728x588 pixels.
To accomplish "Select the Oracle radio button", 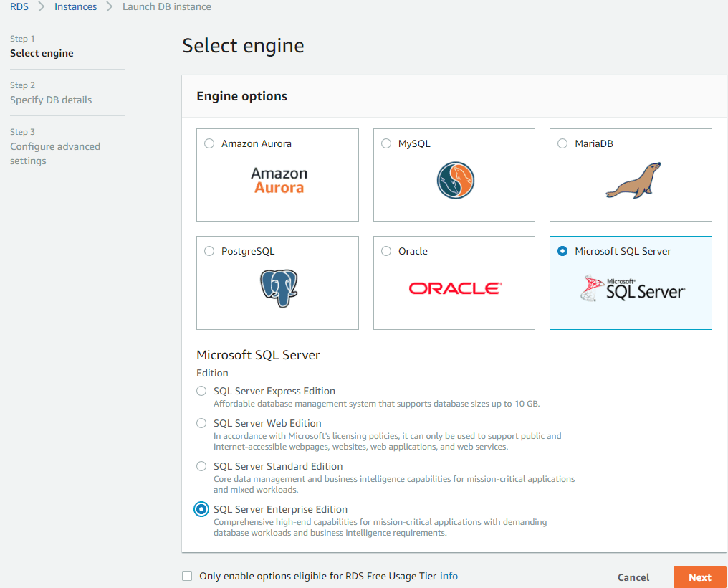I will (x=386, y=251).
